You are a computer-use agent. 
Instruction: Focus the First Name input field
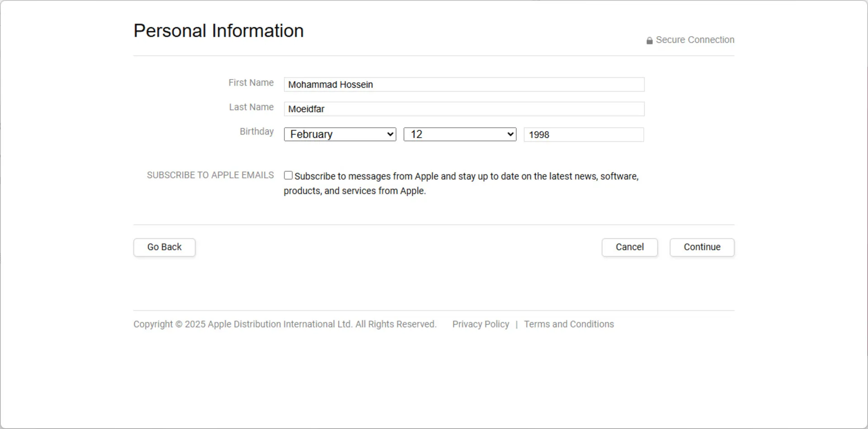[464, 84]
